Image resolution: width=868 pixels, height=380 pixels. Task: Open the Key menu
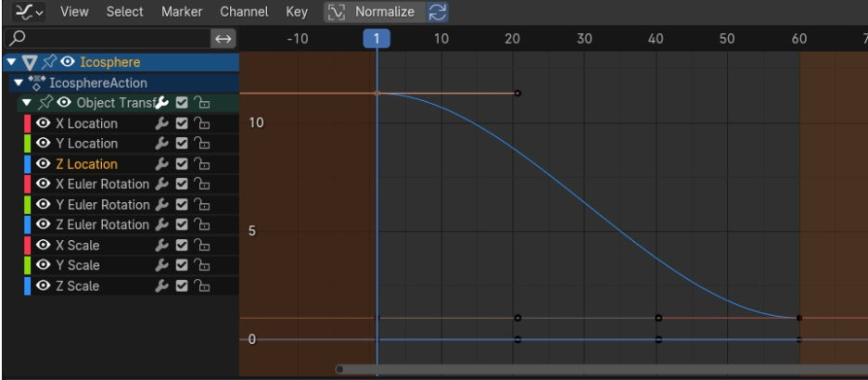pos(297,12)
